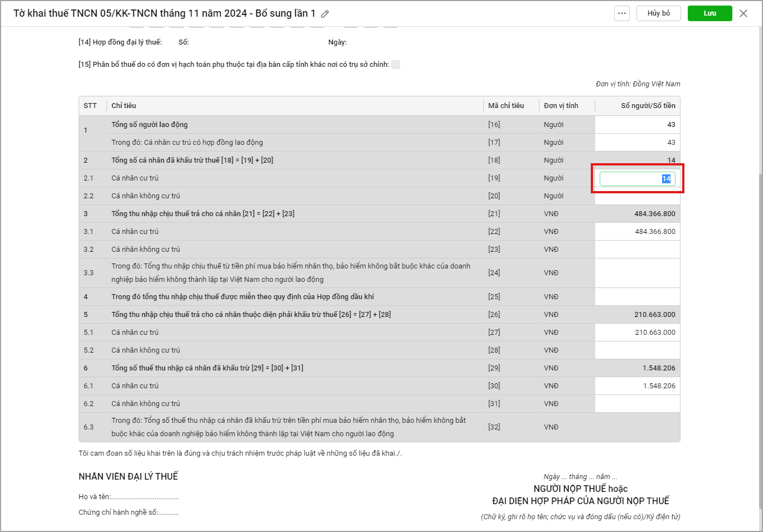This screenshot has width=763, height=532.
Task: Click the empty [31] value cell
Action: (x=637, y=404)
